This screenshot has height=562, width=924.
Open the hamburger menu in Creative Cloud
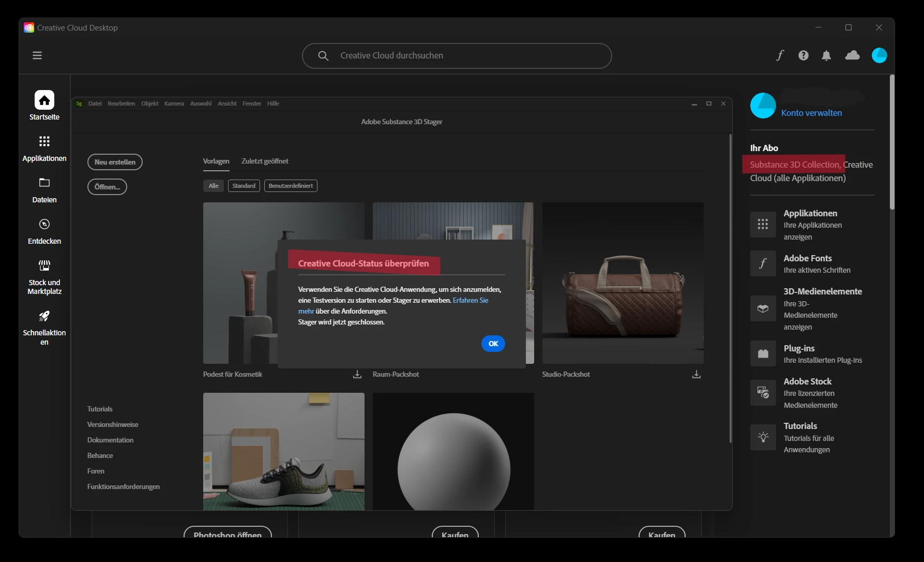click(37, 55)
